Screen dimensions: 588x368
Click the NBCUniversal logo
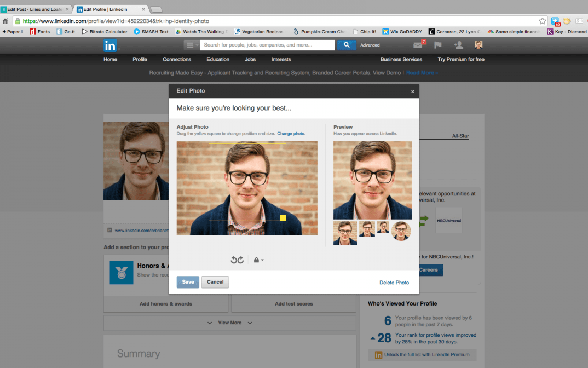click(x=449, y=221)
